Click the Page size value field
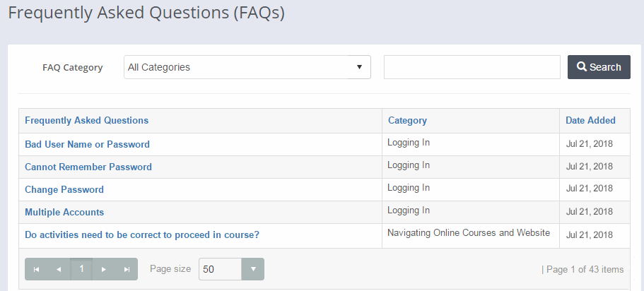 point(221,269)
